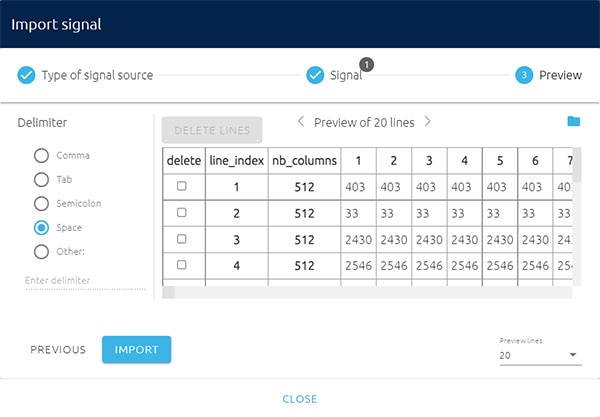Screen dimensions: 600x417
Task: Go to previous preview lines with left chevron
Action: click(301, 122)
